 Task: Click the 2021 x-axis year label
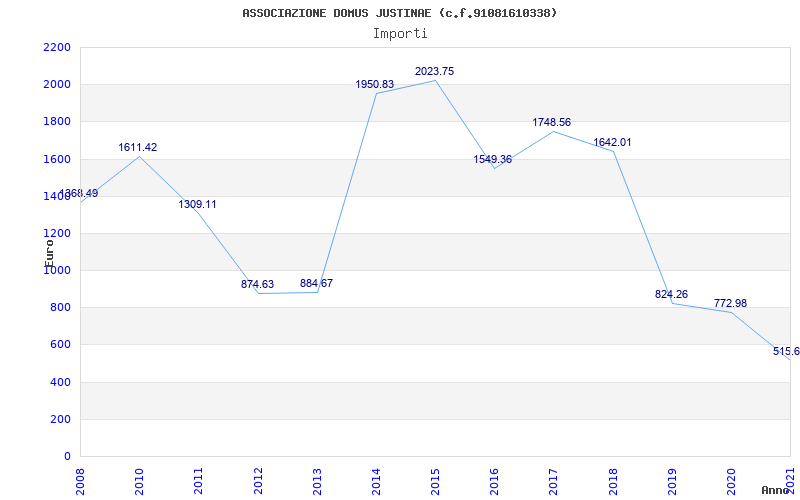coord(790,481)
